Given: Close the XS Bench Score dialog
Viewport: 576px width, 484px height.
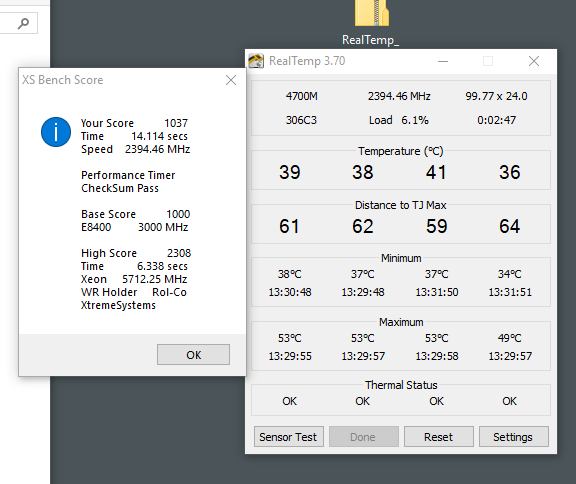Looking at the screenshot, I should pos(231,80).
